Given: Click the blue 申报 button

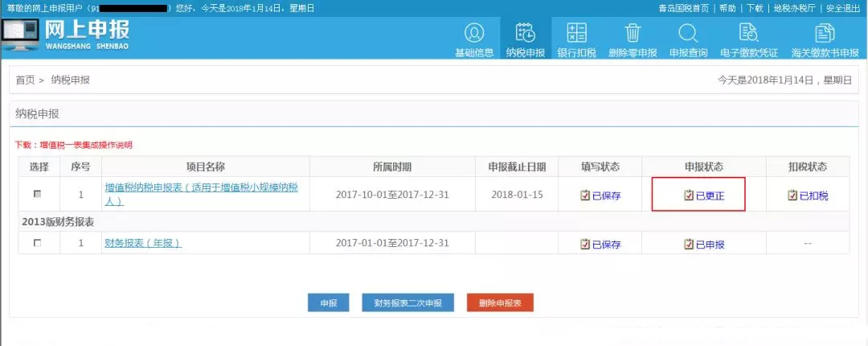Looking at the screenshot, I should point(328,303).
